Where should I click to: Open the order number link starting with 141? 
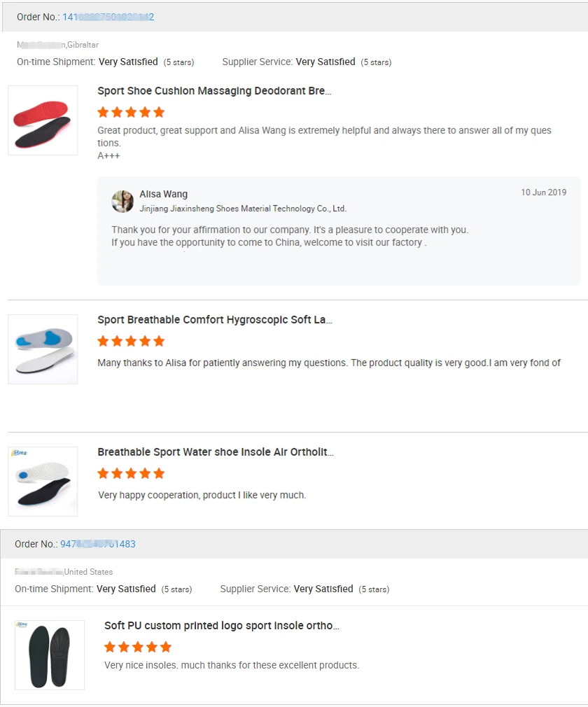(108, 17)
